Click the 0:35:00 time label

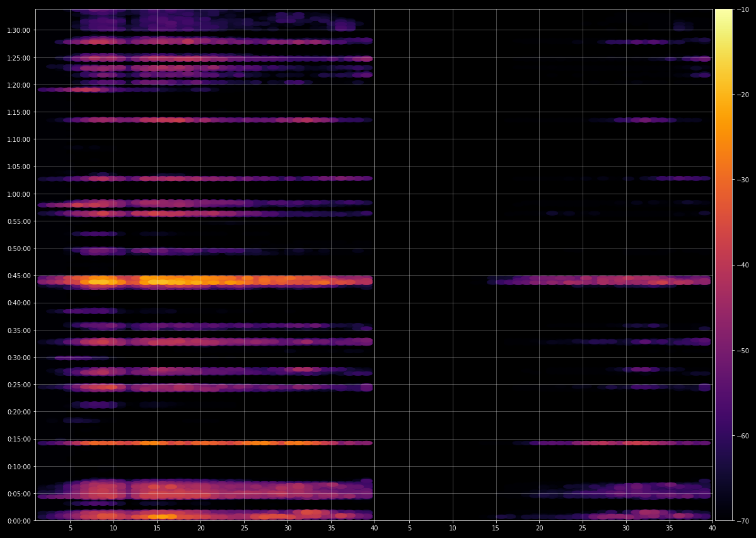[x=19, y=330]
